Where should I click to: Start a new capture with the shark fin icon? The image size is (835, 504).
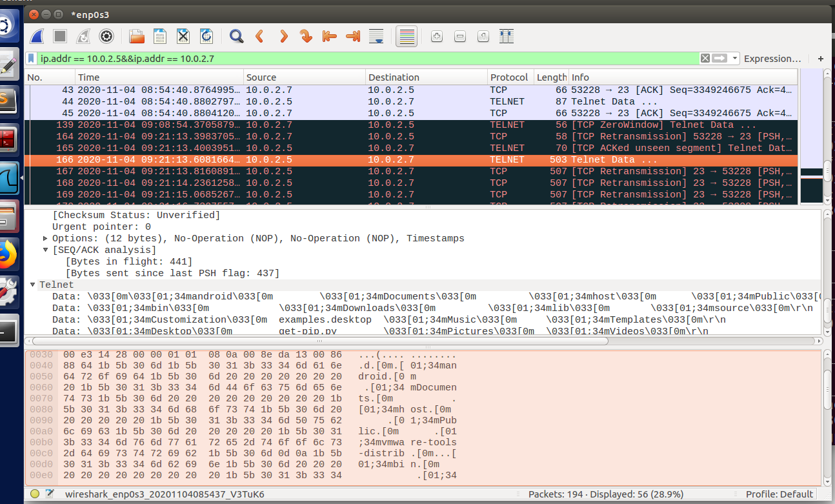37,36
